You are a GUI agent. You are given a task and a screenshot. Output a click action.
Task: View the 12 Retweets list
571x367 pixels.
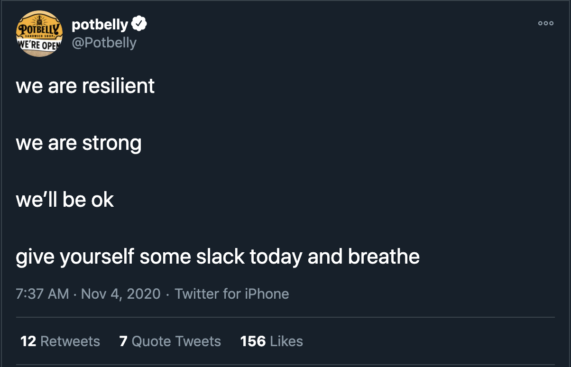pyautogui.click(x=60, y=341)
